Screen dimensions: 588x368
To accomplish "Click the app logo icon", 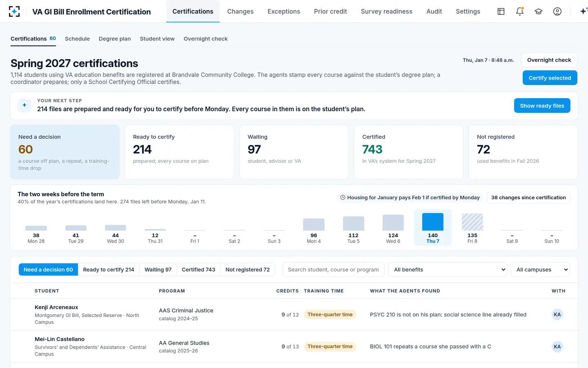I will [x=14, y=11].
